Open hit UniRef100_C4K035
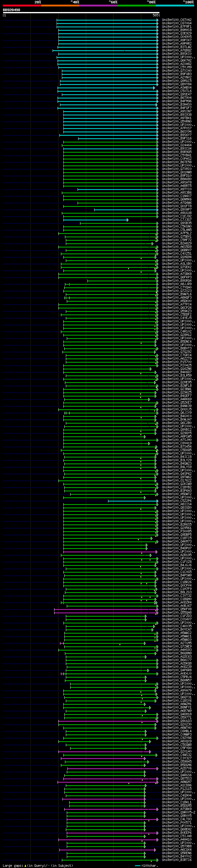Viewport: 197px width, 868px height. pos(177,626)
